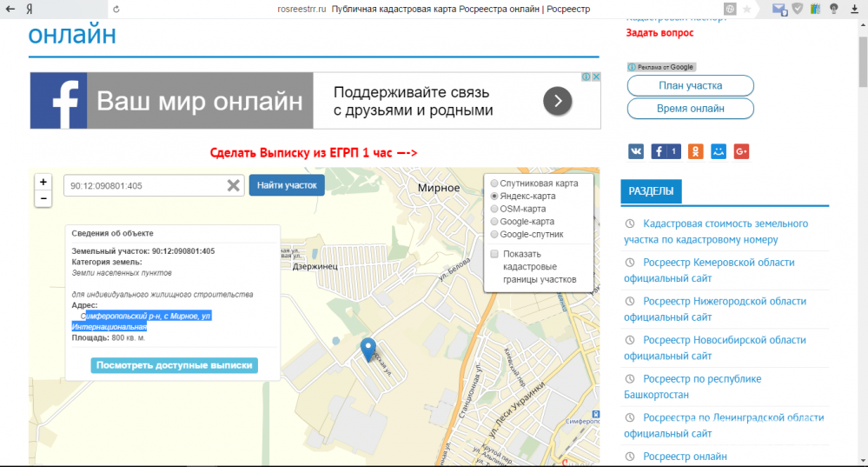This screenshot has width=868, height=467.
Task: Open Росреестр Нижегородской области link
Action: [x=715, y=309]
